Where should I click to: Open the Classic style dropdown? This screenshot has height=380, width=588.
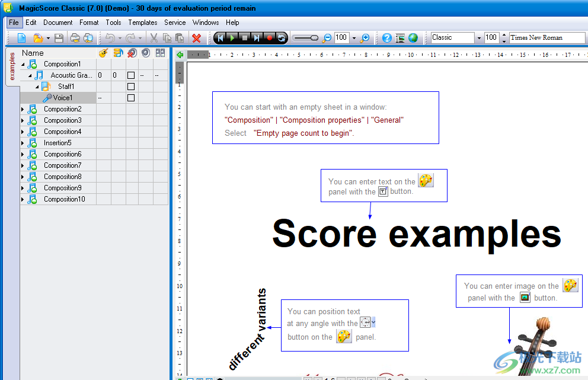(x=479, y=38)
